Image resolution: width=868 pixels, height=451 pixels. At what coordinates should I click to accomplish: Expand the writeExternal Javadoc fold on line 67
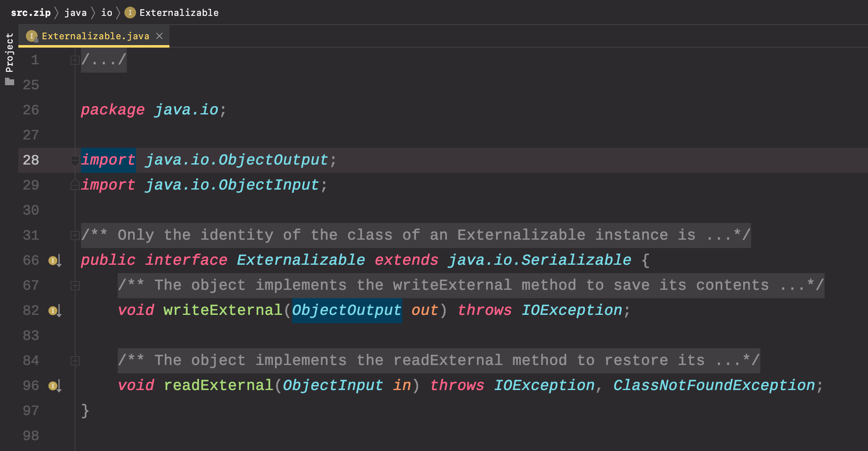75,286
